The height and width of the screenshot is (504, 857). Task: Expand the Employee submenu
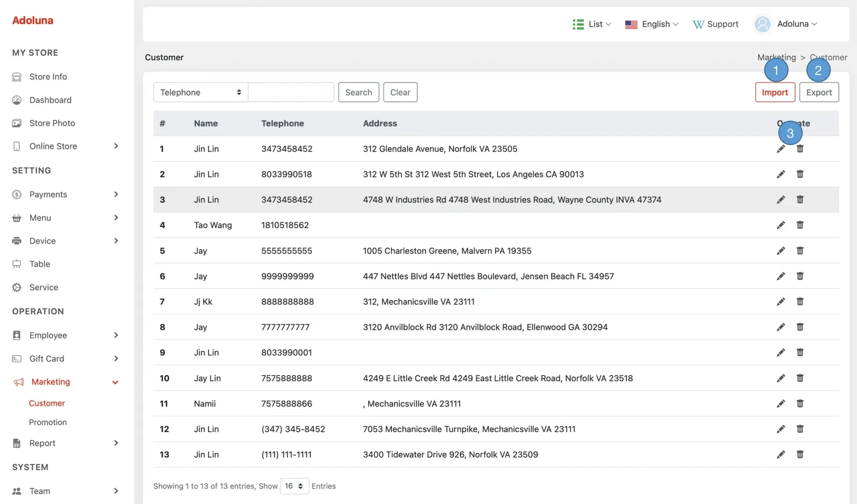[x=116, y=335]
